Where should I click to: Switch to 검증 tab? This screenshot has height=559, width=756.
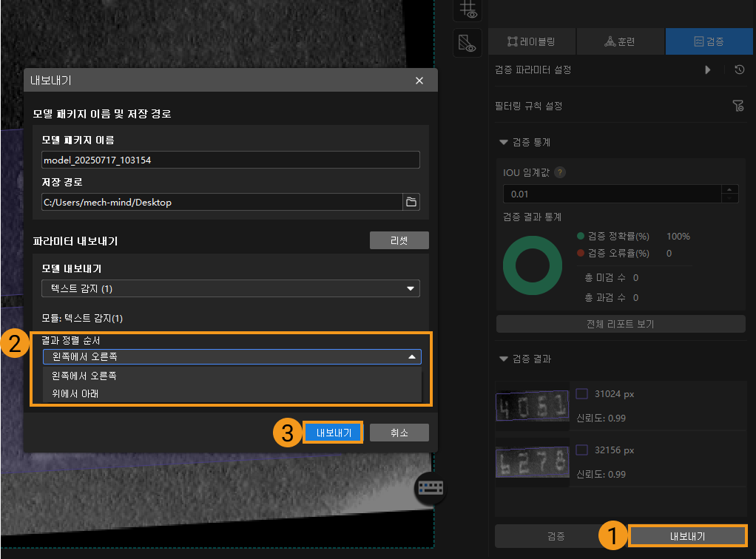pyautogui.click(x=709, y=41)
